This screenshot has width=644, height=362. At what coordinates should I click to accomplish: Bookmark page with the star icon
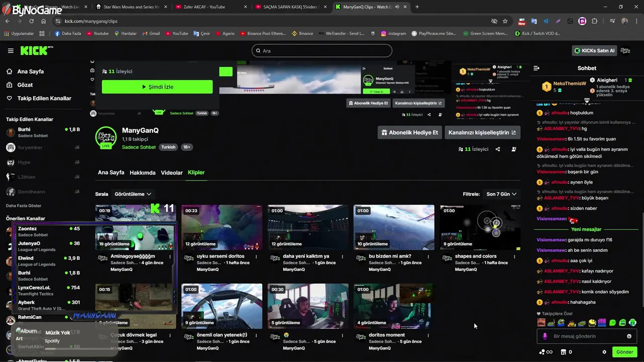(505, 21)
